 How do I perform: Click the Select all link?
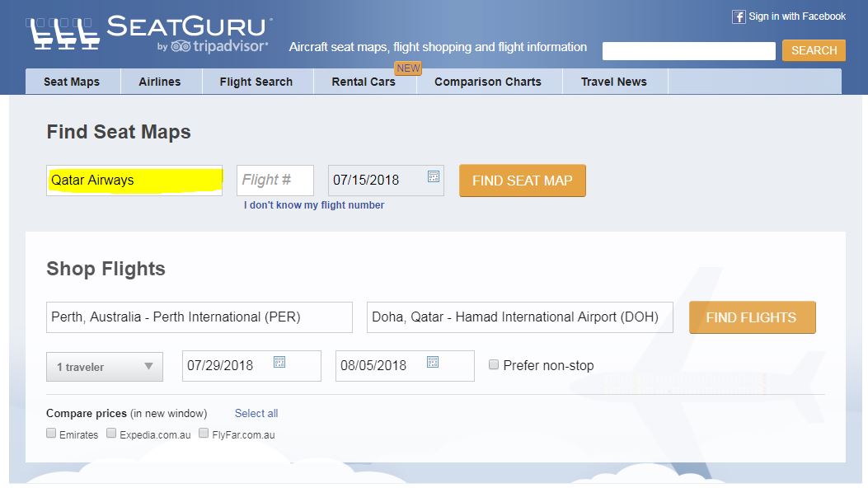click(256, 413)
